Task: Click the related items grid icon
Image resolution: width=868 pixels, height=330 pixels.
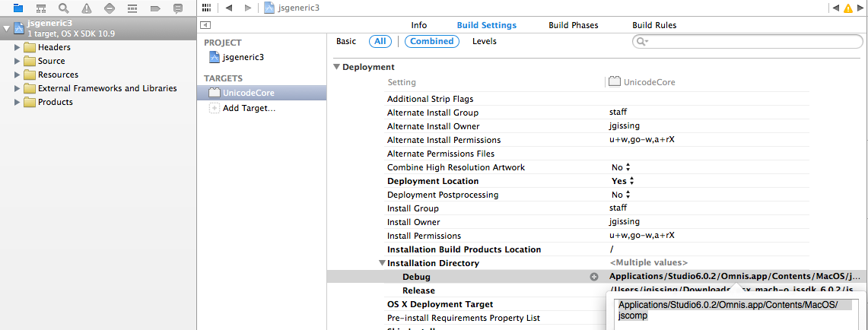Action: pyautogui.click(x=206, y=8)
